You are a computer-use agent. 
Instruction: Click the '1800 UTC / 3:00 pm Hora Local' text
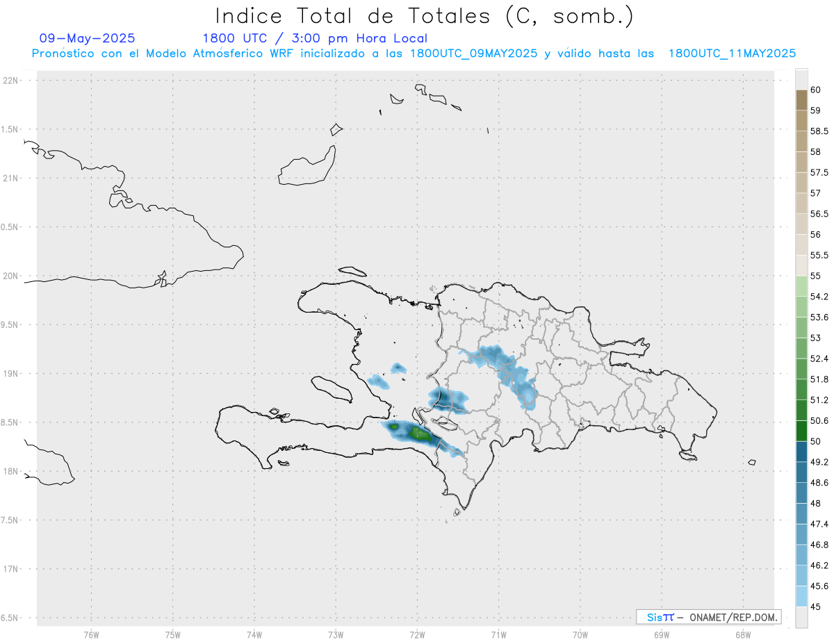pos(315,38)
